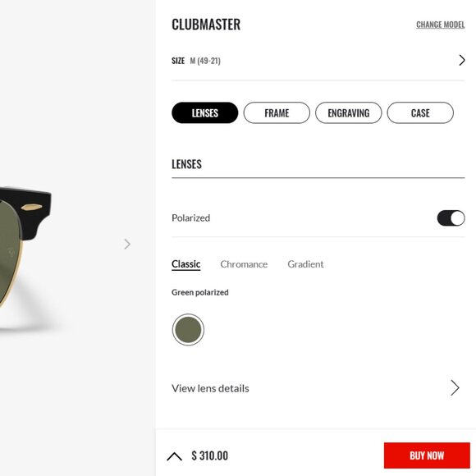476x476 pixels.
Task: Select the CASE customization tab
Action: click(420, 113)
